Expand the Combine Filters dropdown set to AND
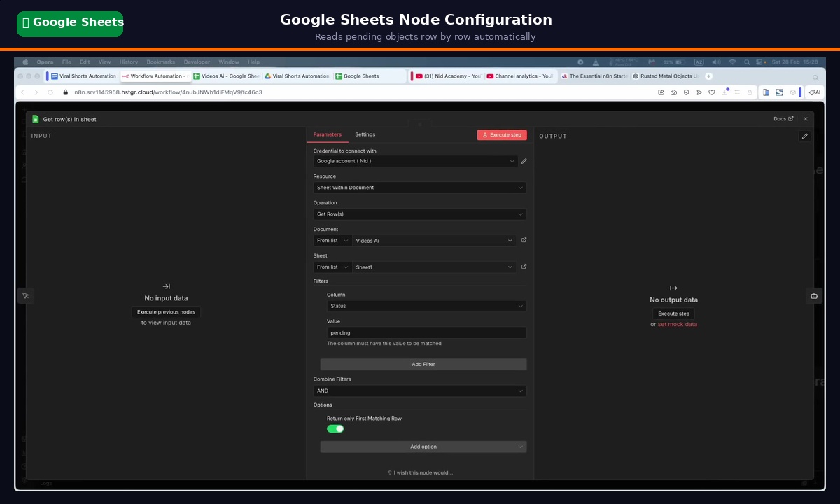Screen dimensions: 840x504 pos(420,391)
